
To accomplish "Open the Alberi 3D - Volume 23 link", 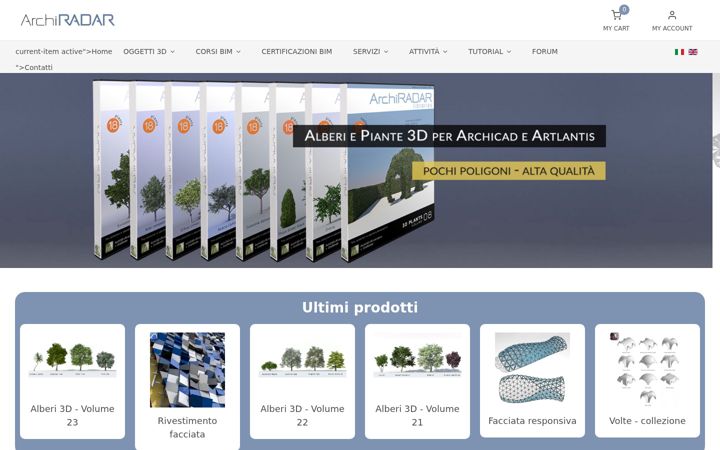I will (x=73, y=415).
